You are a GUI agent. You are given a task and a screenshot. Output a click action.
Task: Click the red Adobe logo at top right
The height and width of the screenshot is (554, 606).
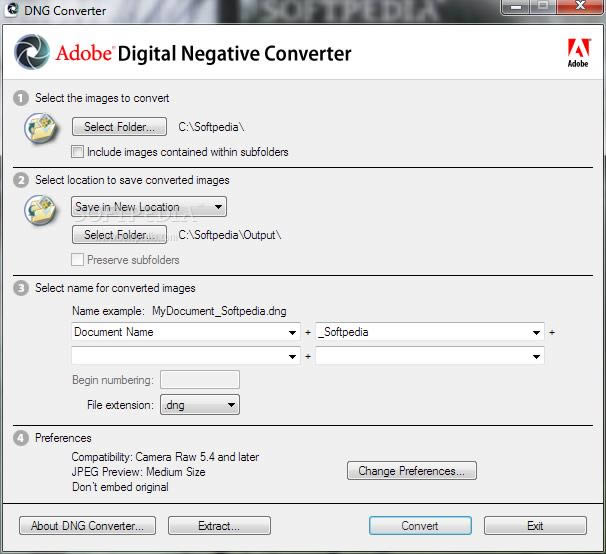coord(578,53)
